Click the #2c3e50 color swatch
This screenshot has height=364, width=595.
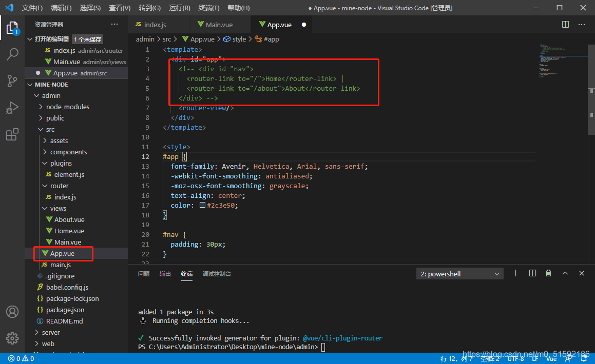(202, 205)
